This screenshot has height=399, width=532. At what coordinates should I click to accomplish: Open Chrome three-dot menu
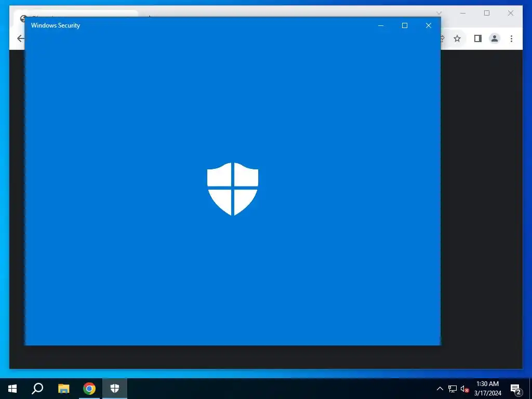(511, 38)
